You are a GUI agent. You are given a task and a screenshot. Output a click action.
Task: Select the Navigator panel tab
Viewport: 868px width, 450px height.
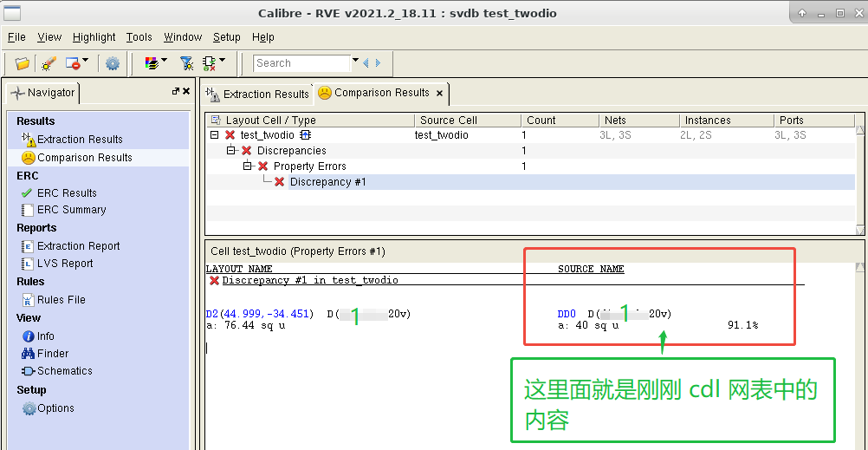click(x=43, y=93)
